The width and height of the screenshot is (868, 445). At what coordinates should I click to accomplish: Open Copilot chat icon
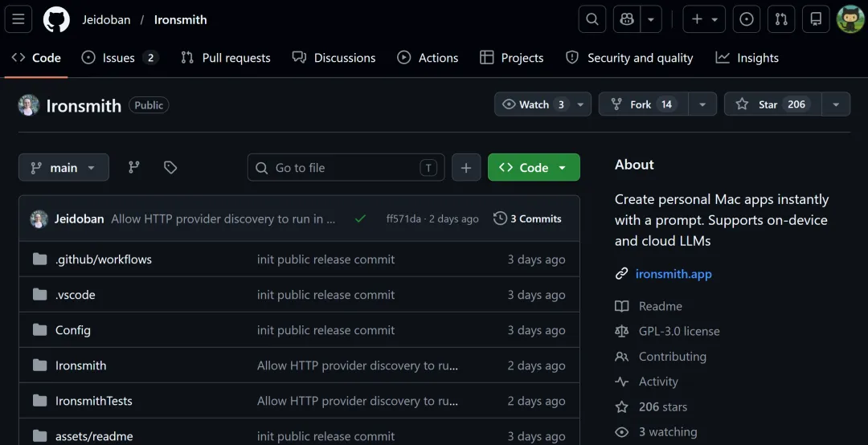[627, 19]
